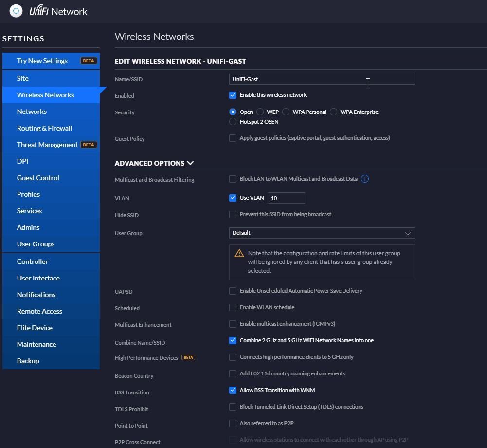Click the Name/SSID input field

pos(322,79)
